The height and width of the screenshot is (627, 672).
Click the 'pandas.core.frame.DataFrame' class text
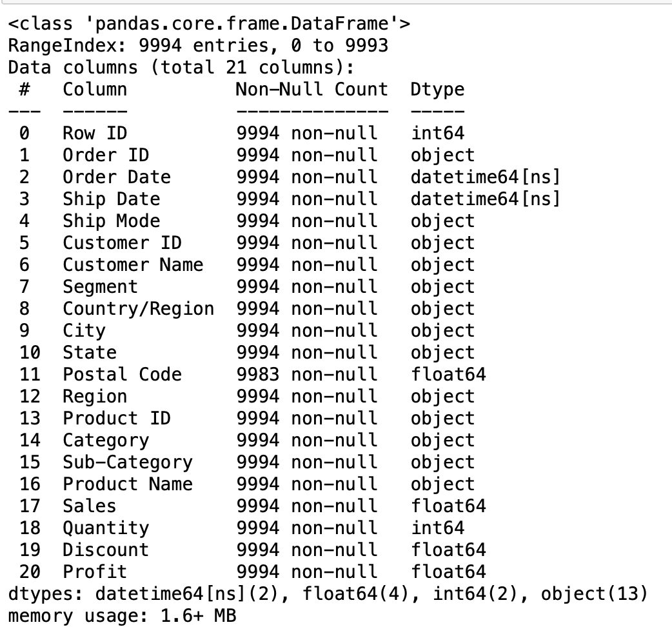pos(242,25)
